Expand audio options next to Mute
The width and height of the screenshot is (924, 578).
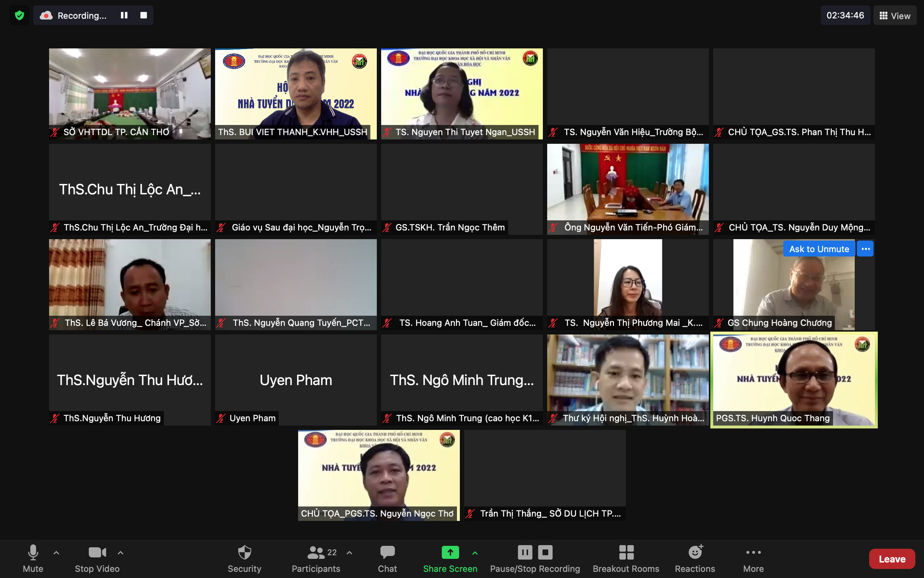pyautogui.click(x=56, y=552)
